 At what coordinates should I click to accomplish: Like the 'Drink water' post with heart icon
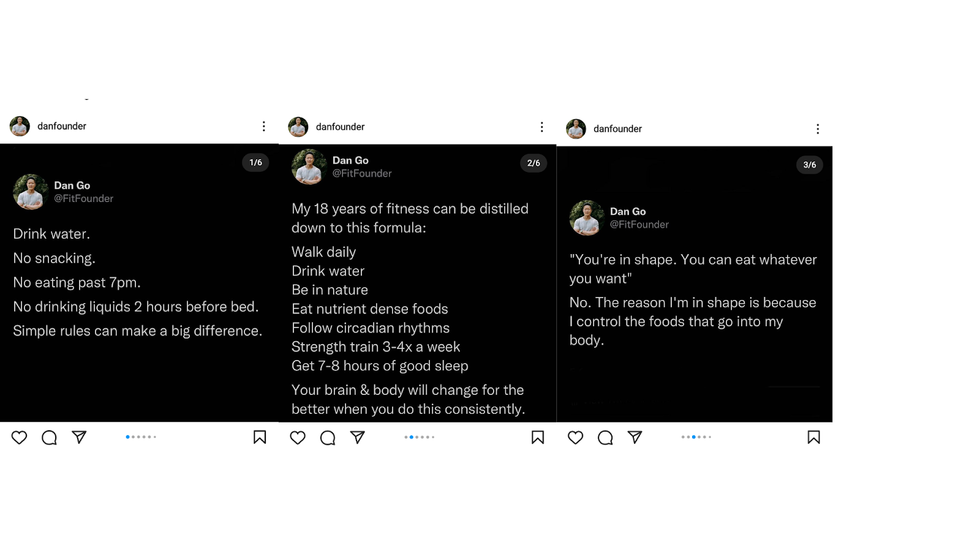click(20, 437)
